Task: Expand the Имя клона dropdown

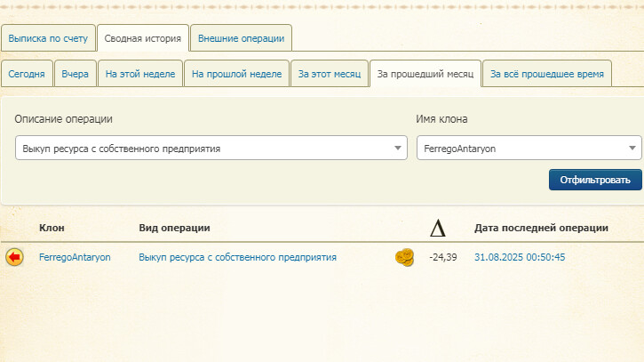Action: click(x=529, y=149)
